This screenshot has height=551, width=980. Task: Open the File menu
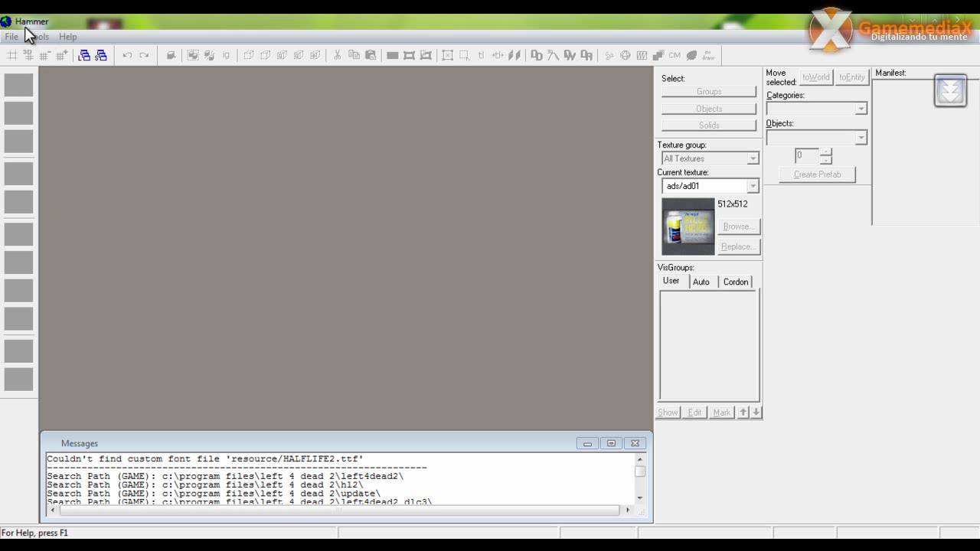[x=11, y=37]
